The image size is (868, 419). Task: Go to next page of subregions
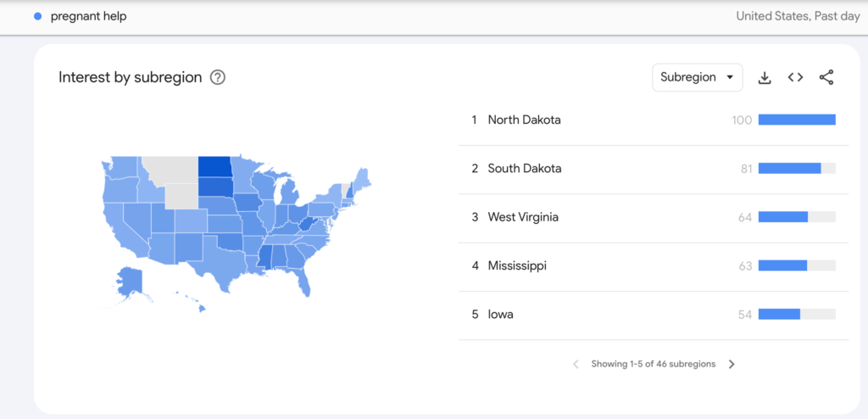pyautogui.click(x=732, y=364)
